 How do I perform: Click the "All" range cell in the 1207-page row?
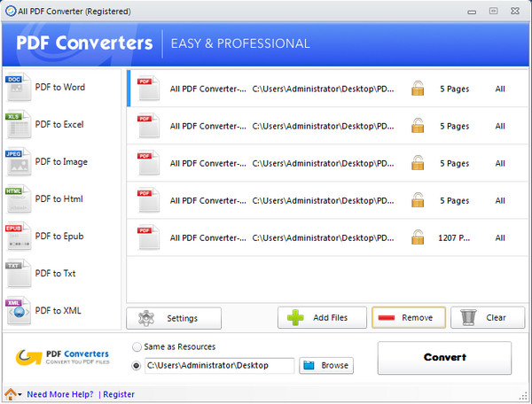point(500,238)
